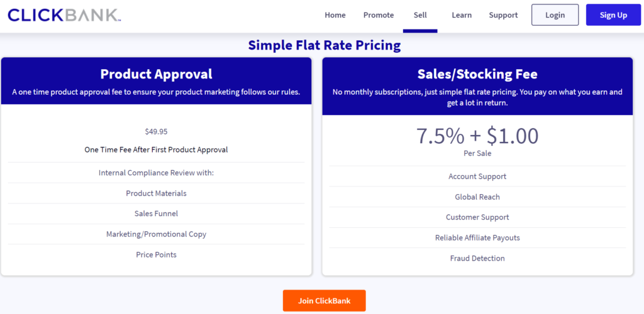
Task: Click the Global Reach feature row
Action: 477,197
